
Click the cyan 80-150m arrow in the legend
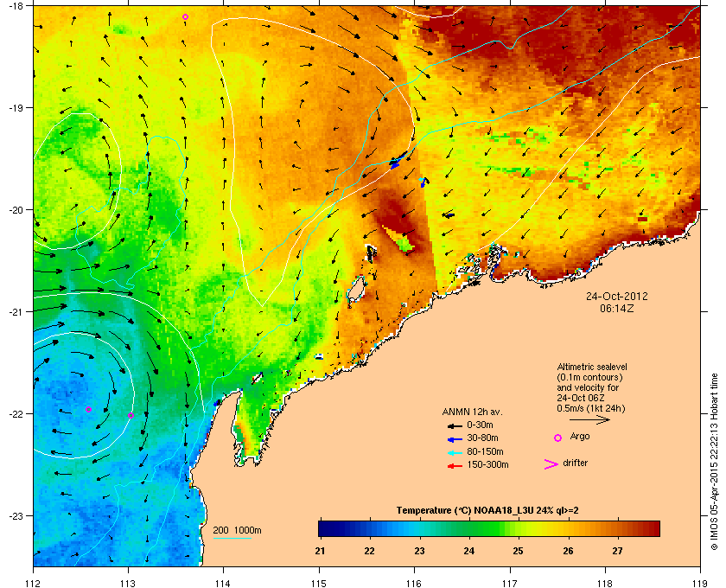point(455,453)
